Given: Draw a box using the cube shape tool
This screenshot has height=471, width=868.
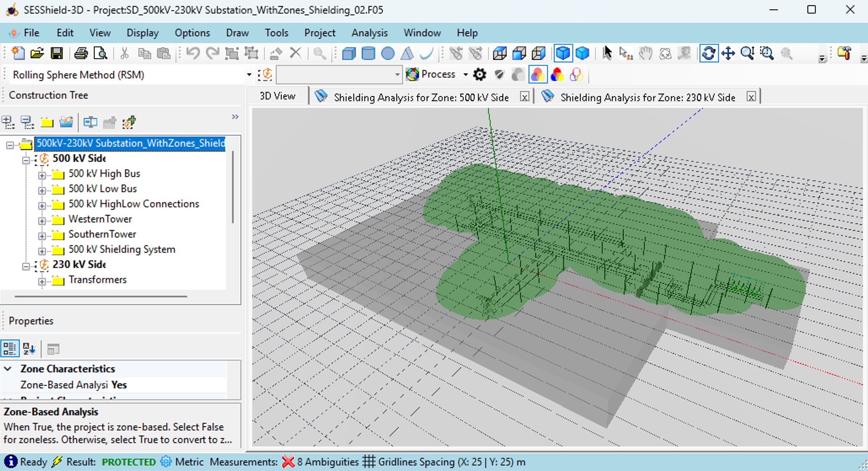Looking at the screenshot, I should point(349,53).
